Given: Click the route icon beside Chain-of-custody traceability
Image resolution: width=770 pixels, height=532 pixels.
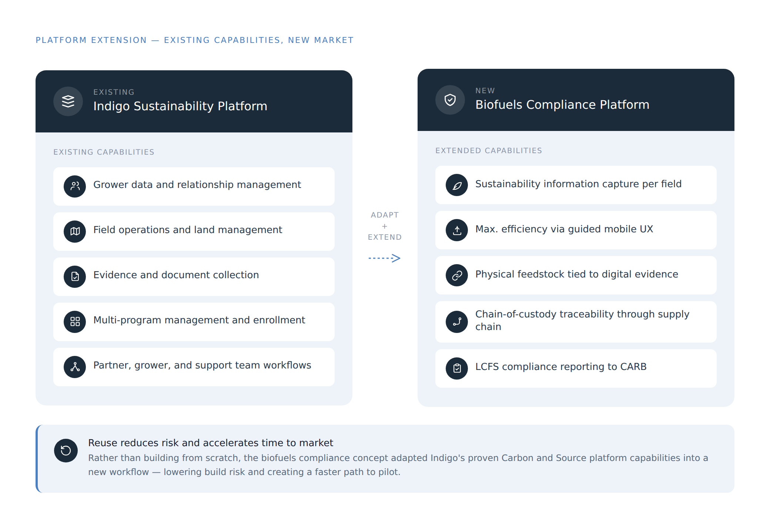Looking at the screenshot, I should point(457,322).
